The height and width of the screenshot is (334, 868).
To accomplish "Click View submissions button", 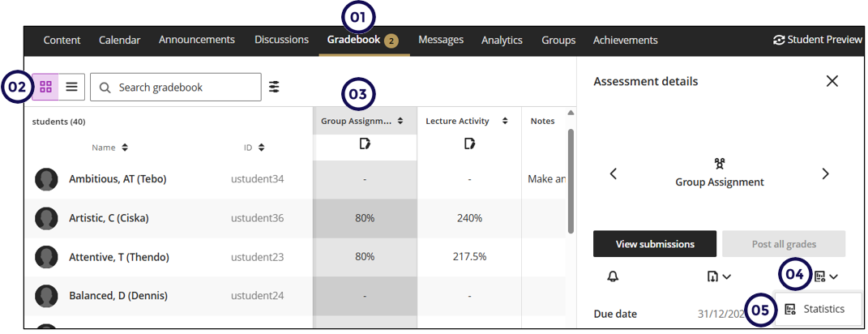I will click(x=655, y=244).
